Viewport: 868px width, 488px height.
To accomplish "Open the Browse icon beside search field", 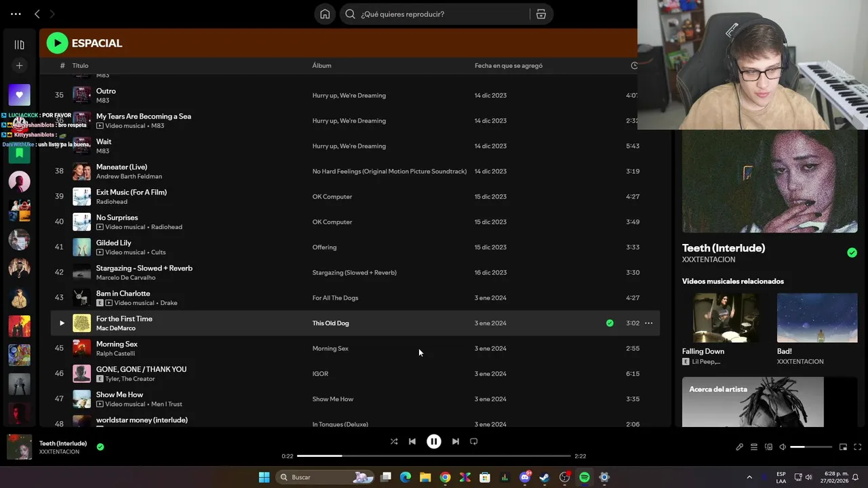I will click(x=540, y=14).
